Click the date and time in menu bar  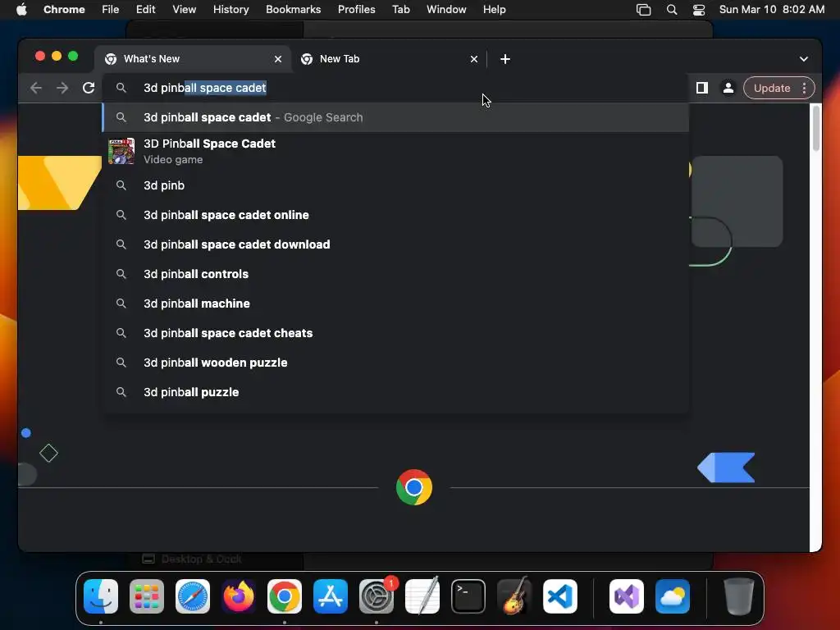click(771, 10)
